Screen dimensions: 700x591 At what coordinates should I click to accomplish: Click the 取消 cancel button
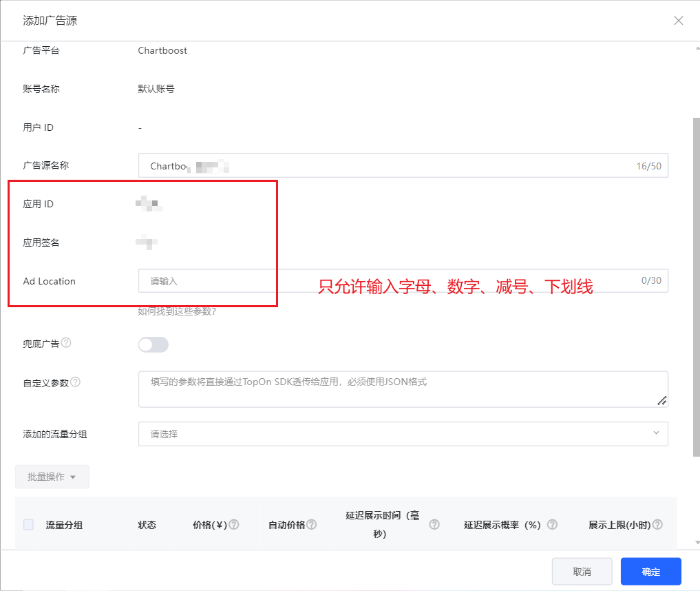[582, 571]
